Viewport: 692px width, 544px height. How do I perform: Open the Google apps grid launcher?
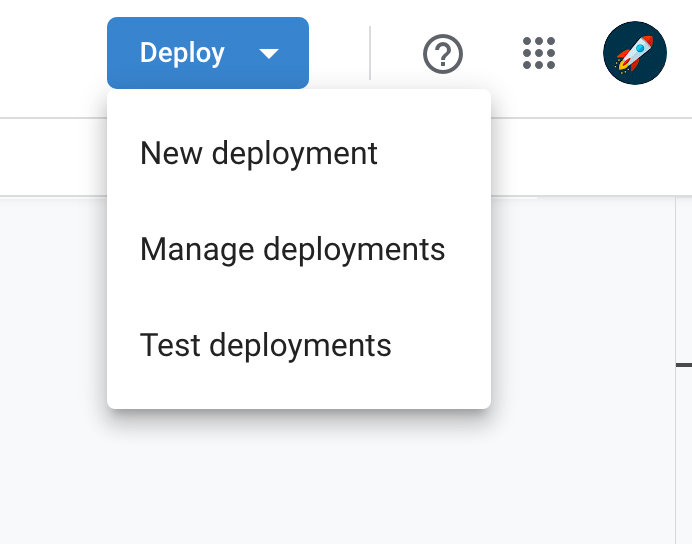tap(539, 53)
